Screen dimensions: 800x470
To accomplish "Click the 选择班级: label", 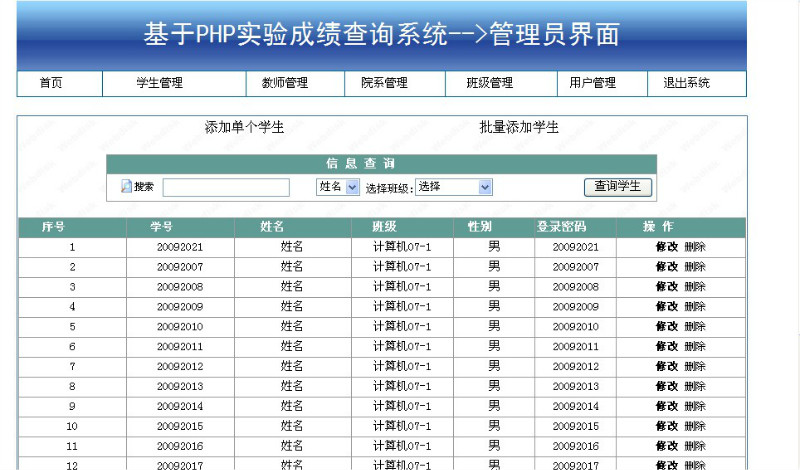I will point(389,188).
